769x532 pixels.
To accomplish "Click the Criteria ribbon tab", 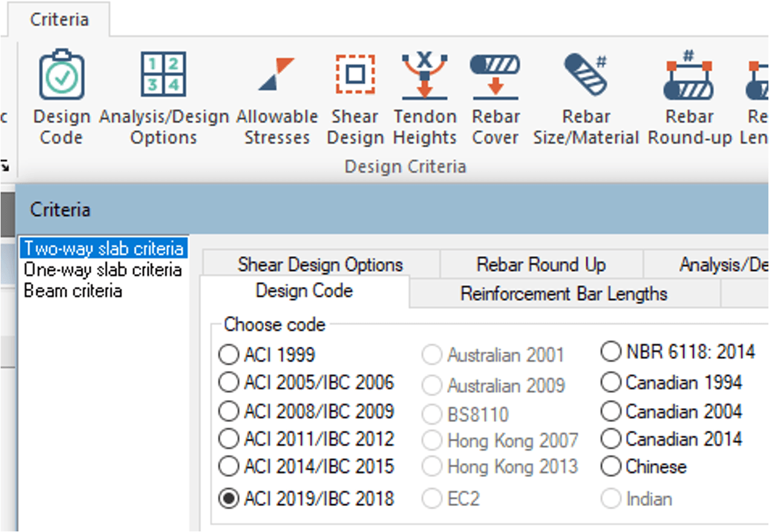I will [59, 19].
